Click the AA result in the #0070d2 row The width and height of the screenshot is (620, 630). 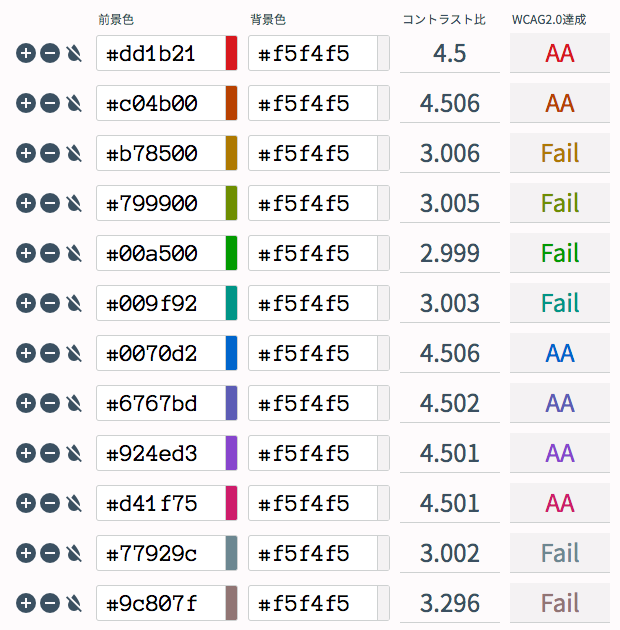coord(560,353)
